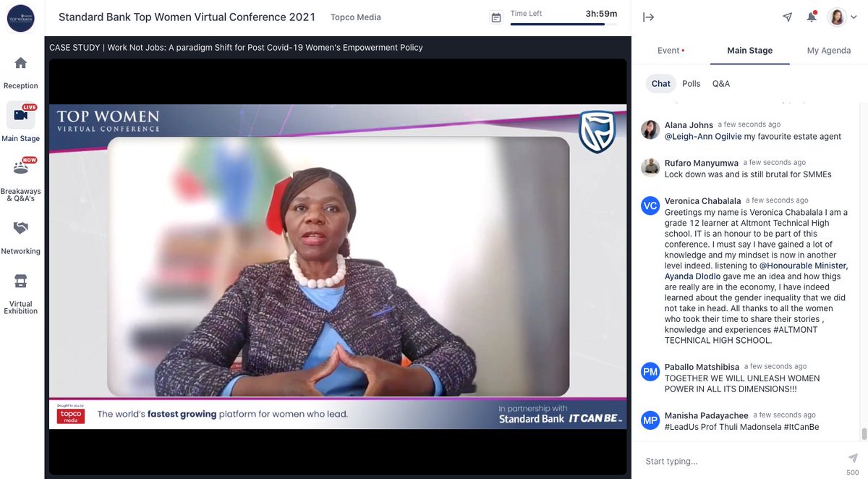Click the 3h:59m time remaining value
Image resolution: width=868 pixels, height=479 pixels.
pos(601,13)
